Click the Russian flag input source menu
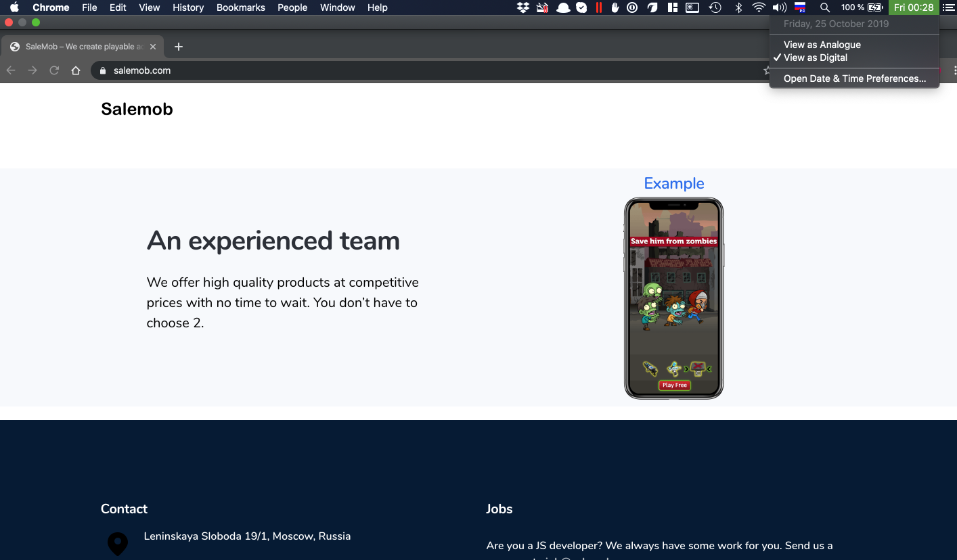 (800, 7)
